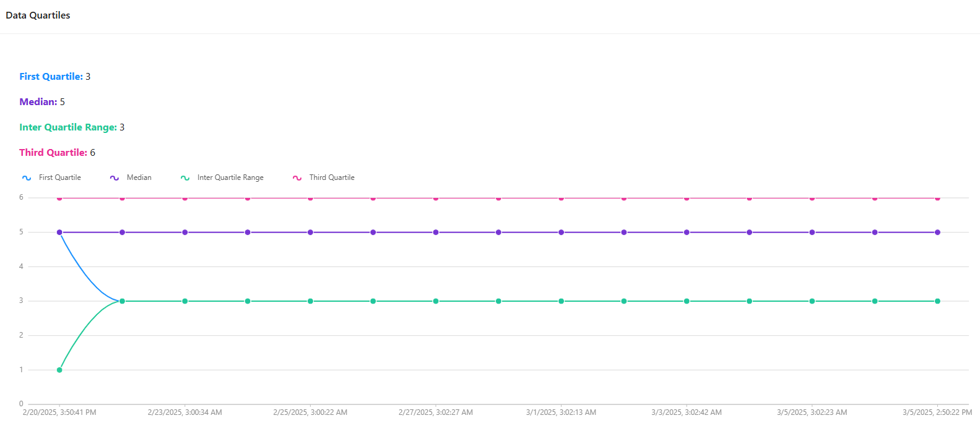This screenshot has height=431, width=980.
Task: Toggle Inter Quartile Range legend label
Action: (x=230, y=177)
